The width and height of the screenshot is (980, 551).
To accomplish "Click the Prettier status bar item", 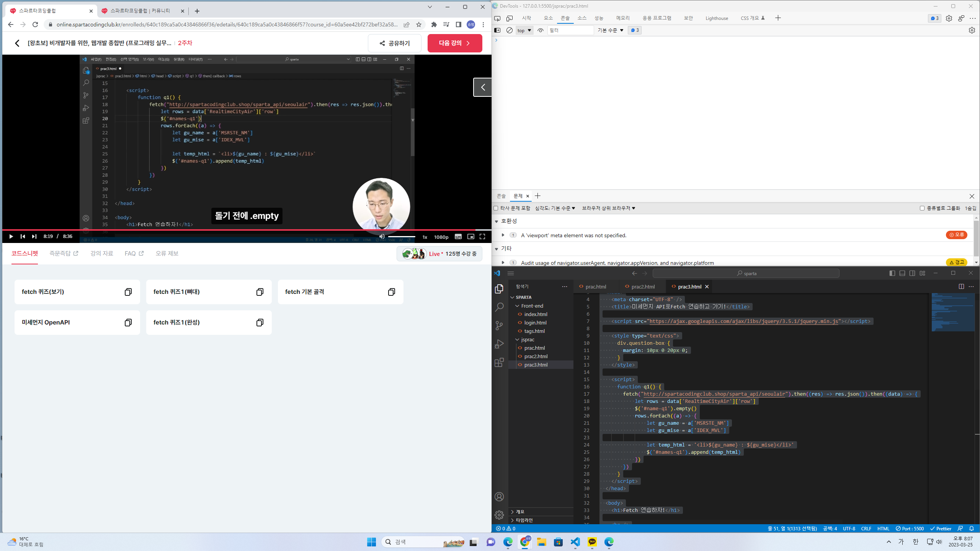I will click(x=941, y=528).
